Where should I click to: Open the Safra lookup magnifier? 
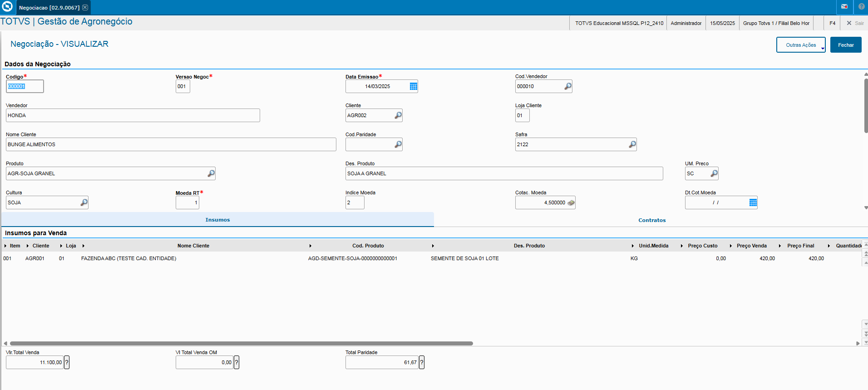click(x=632, y=144)
